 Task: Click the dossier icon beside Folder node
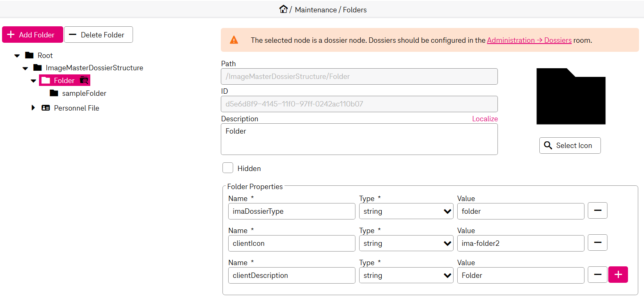[x=84, y=80]
